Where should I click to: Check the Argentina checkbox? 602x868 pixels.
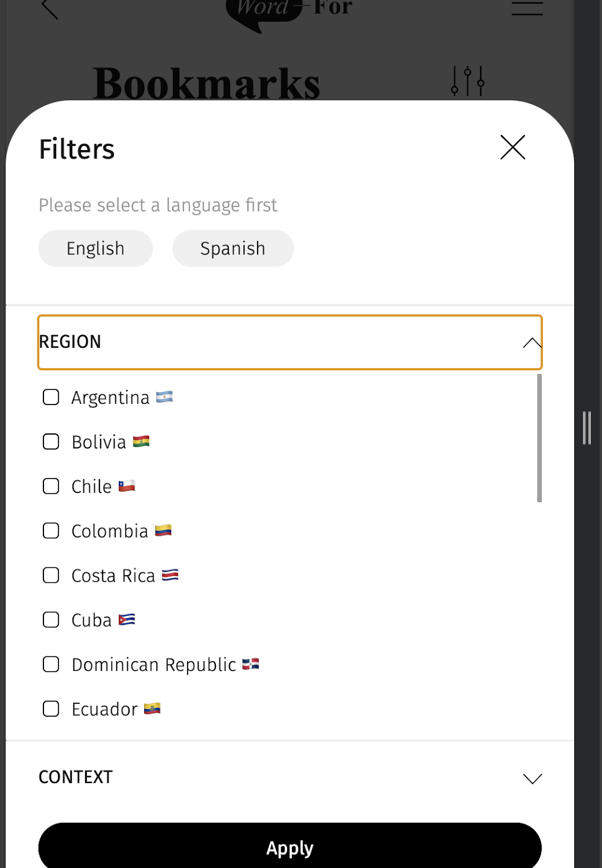51,397
